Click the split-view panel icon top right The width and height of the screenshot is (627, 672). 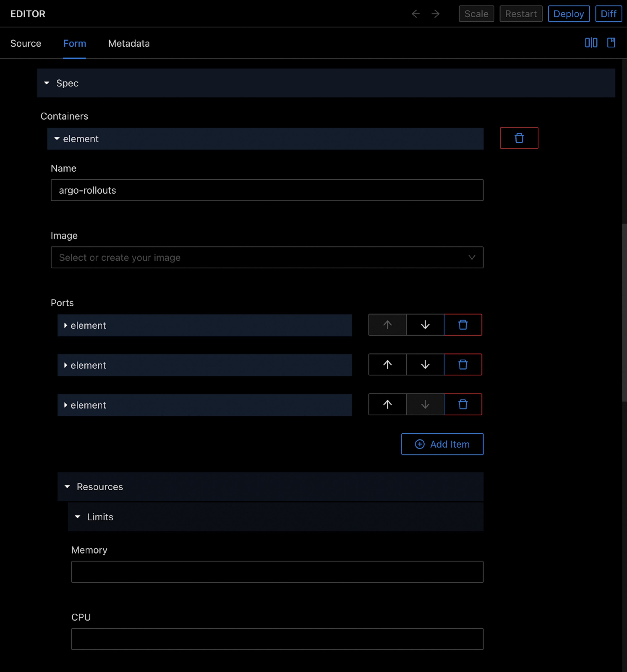click(591, 42)
